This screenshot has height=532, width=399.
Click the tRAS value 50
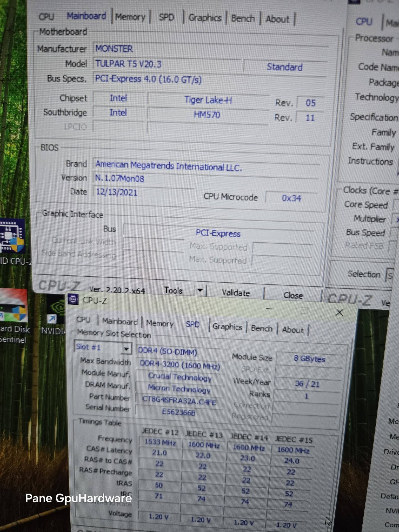(x=159, y=485)
